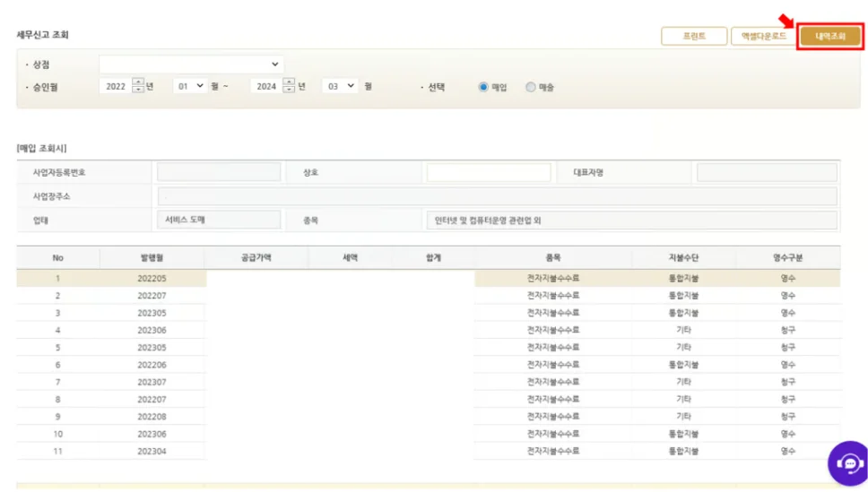Click the 지불수단 column header
This screenshot has height=492, width=868.
[683, 257]
